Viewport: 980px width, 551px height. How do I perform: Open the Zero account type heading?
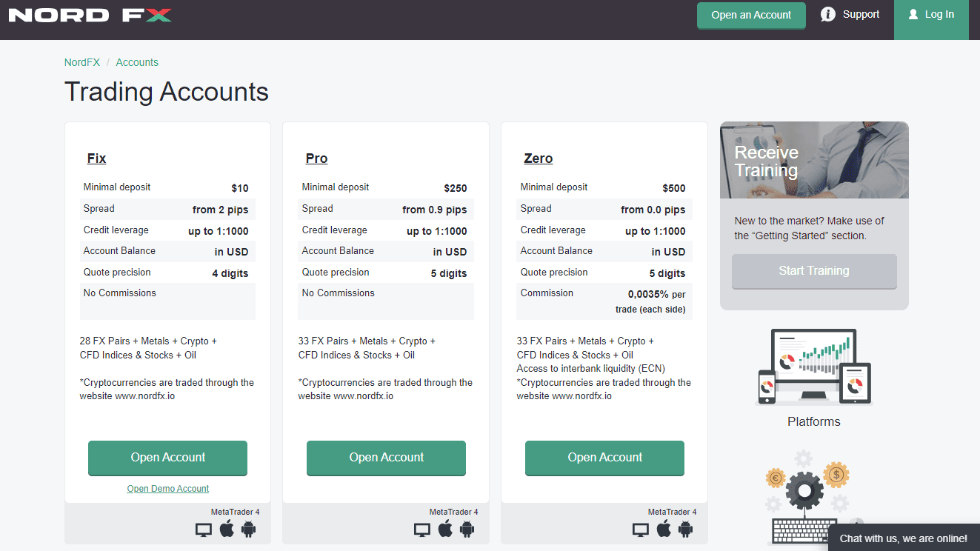coord(539,158)
